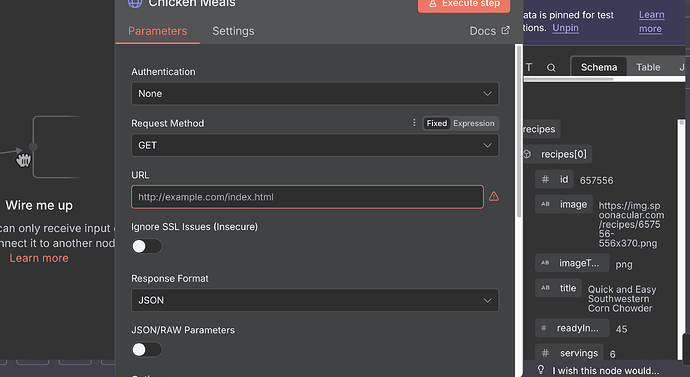
Task: Click 'I wish this node would...' suggestion
Action: 606,371
